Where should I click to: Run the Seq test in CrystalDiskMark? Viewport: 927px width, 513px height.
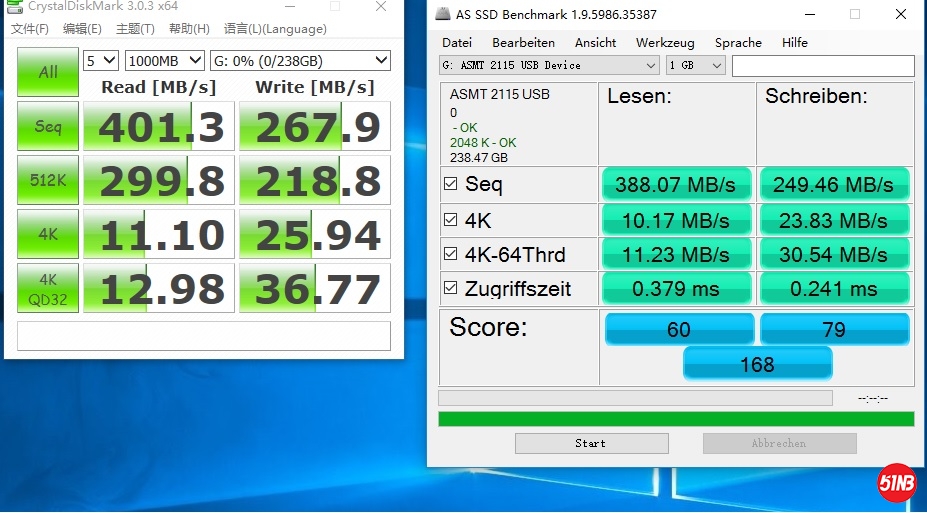click(x=48, y=126)
